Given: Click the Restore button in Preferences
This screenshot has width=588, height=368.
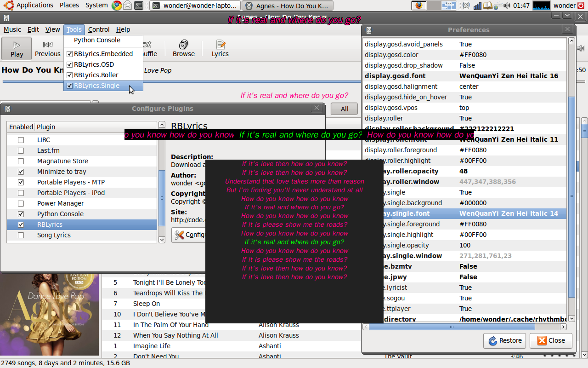Looking at the screenshot, I should tap(505, 340).
